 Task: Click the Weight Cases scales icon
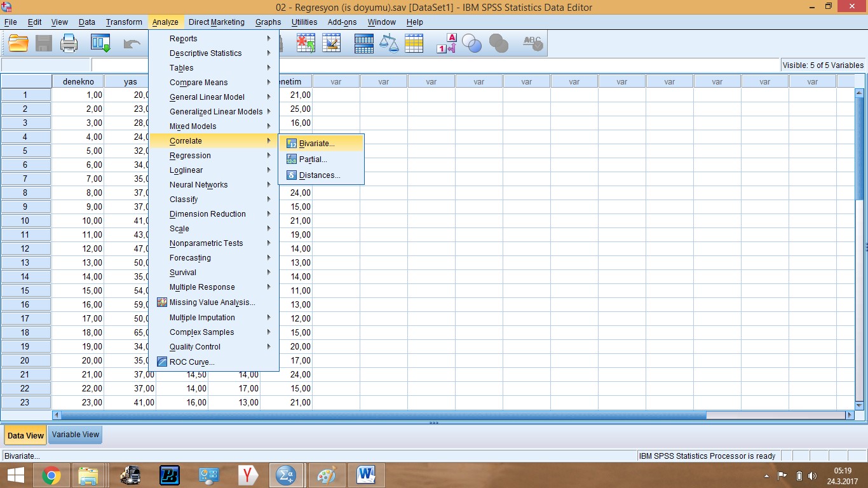pos(389,43)
